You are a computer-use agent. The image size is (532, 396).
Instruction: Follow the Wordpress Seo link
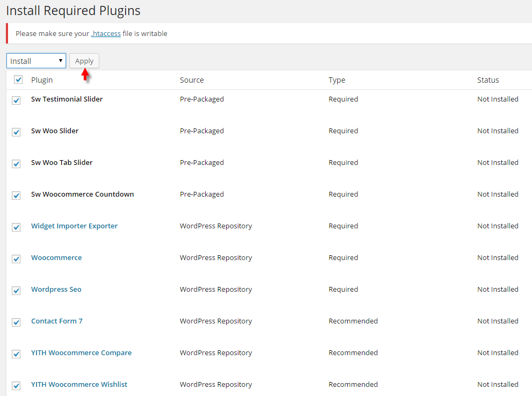[x=56, y=290]
